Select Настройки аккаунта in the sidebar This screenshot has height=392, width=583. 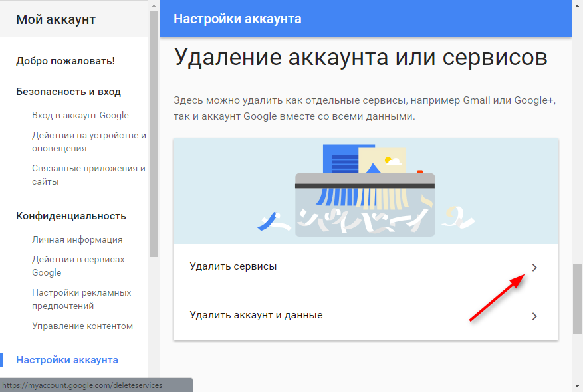[x=67, y=360]
